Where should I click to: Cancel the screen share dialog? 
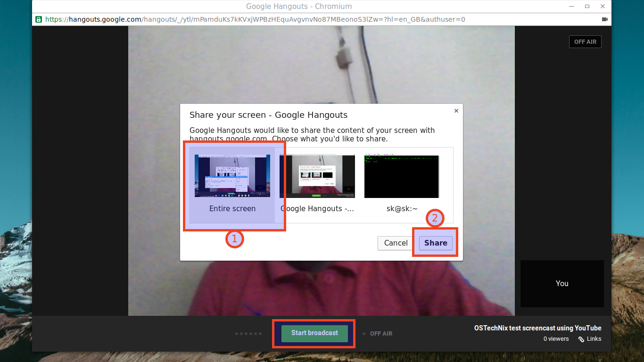pyautogui.click(x=396, y=243)
